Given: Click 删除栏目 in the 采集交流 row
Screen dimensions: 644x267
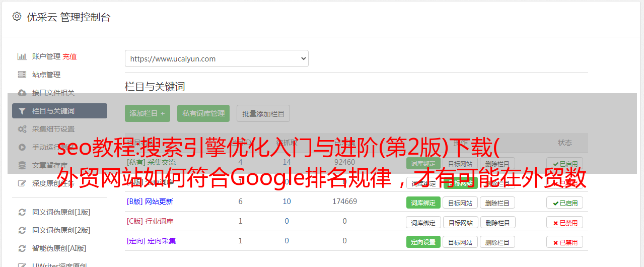Looking at the screenshot, I should pos(497,163).
